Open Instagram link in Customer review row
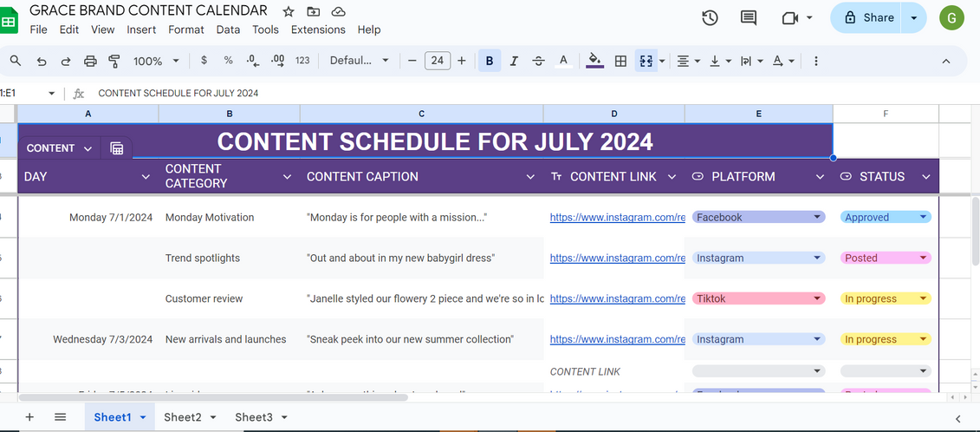This screenshot has width=980, height=432. 618,298
